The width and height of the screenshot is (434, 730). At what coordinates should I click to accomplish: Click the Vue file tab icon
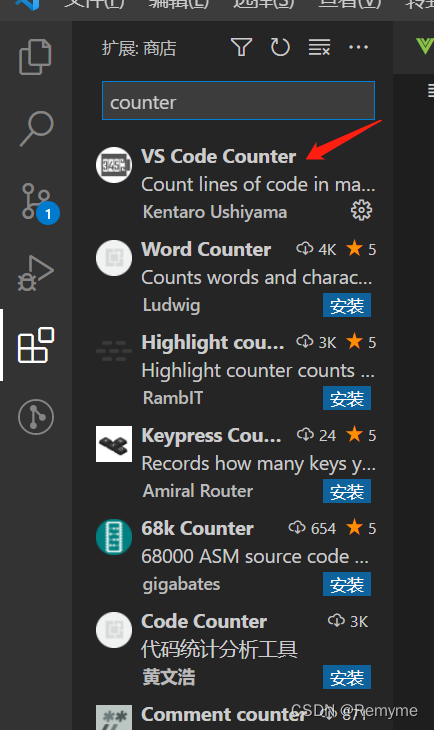click(425, 47)
